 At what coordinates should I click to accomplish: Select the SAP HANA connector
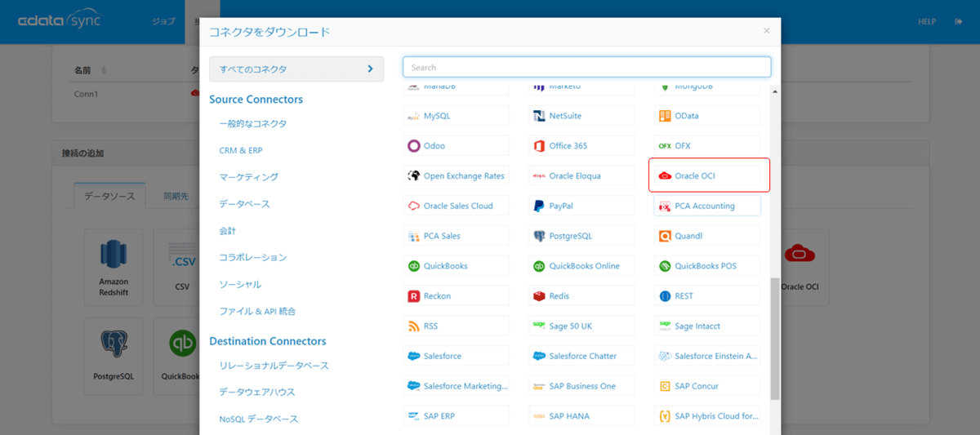pyautogui.click(x=581, y=415)
